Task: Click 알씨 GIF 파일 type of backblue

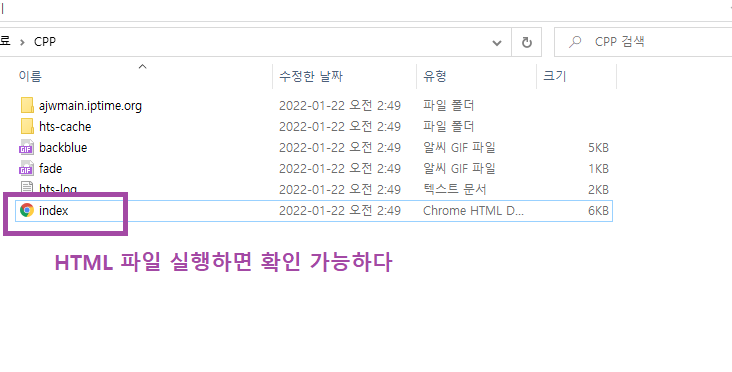Action: [x=459, y=148]
